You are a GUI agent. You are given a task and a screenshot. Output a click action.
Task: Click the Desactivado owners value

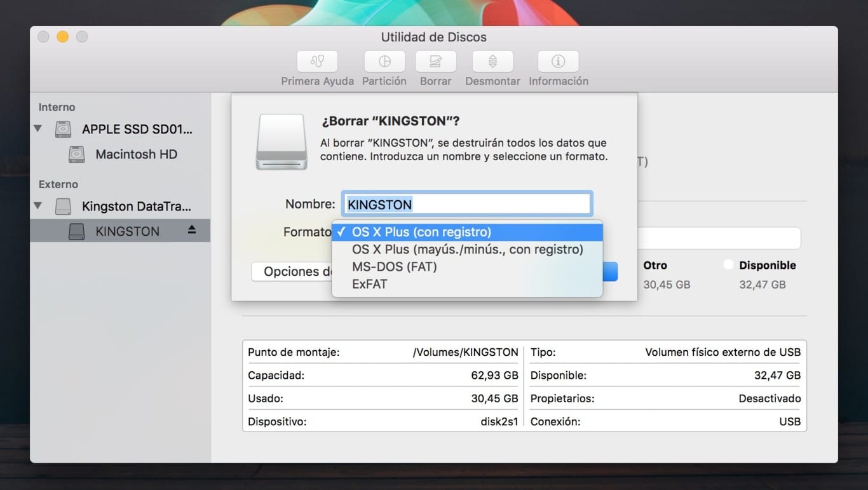pyautogui.click(x=770, y=398)
